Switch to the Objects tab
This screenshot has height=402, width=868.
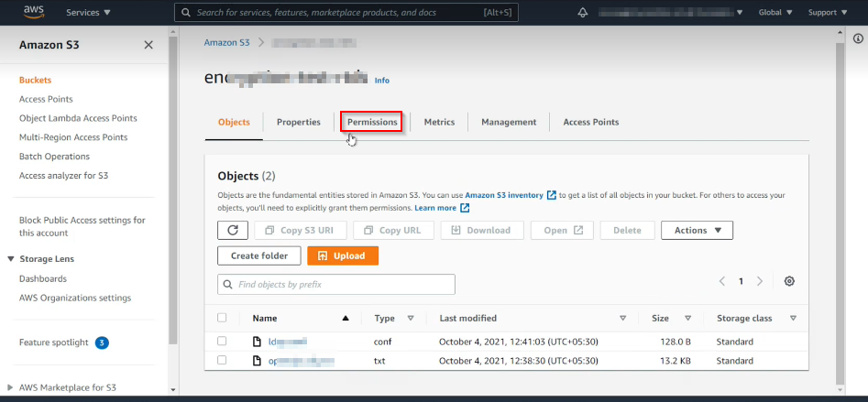(x=234, y=122)
